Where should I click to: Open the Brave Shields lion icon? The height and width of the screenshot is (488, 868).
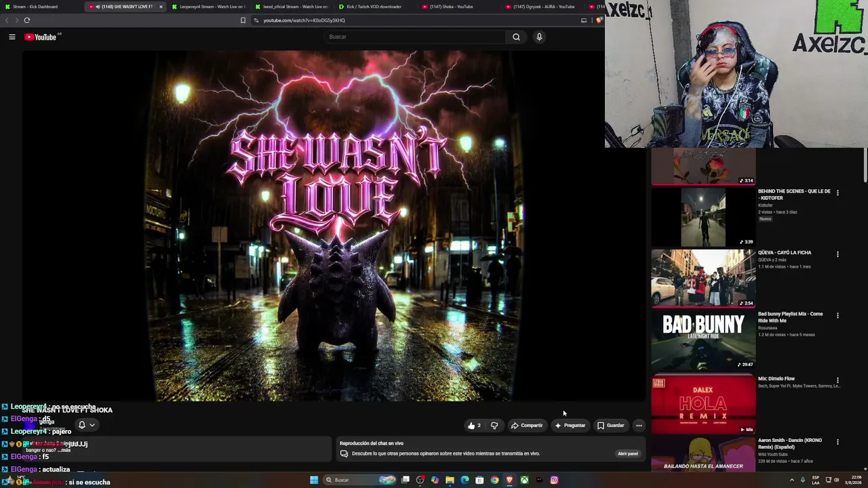599,20
